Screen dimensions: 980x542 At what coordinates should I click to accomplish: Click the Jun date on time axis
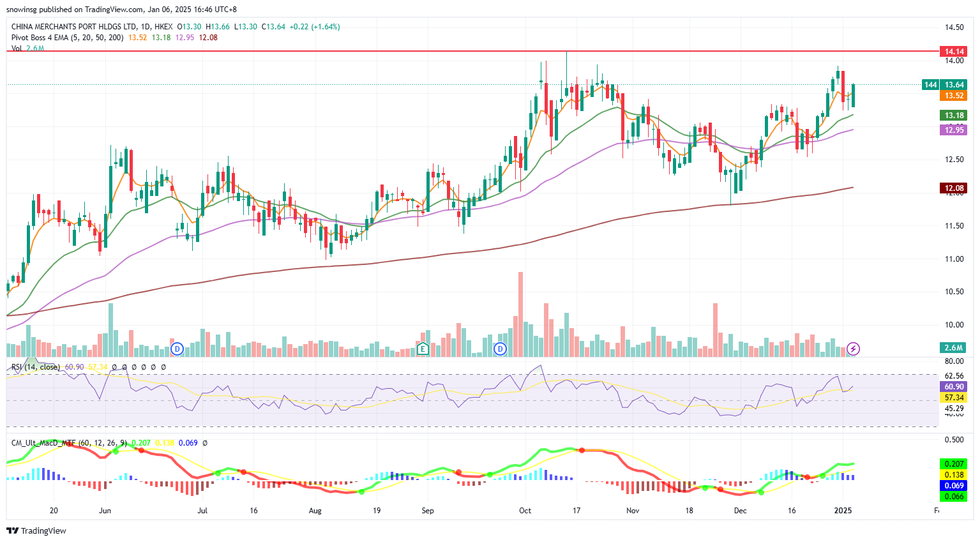click(105, 511)
